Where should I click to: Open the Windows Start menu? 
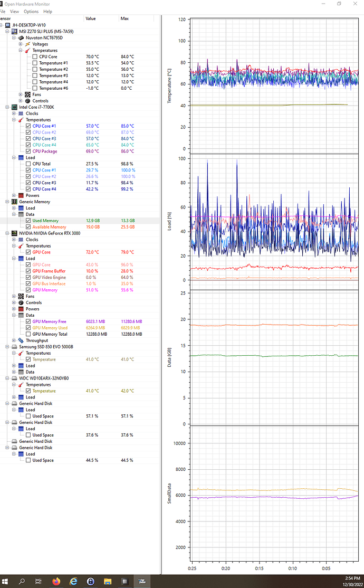(x=5, y=581)
